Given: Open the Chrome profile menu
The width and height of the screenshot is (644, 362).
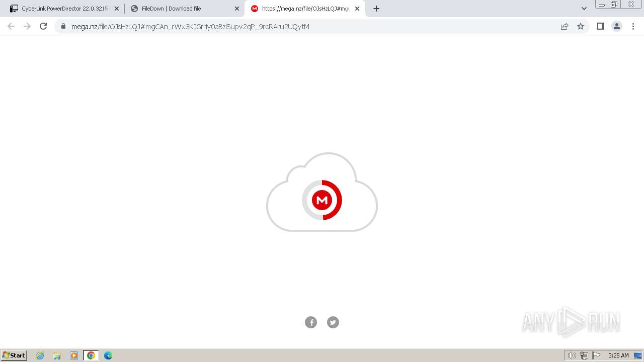Looking at the screenshot, I should coord(617,26).
